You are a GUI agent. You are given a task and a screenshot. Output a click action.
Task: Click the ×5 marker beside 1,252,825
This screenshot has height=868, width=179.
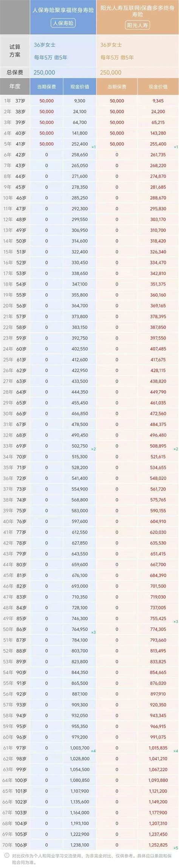176,848
